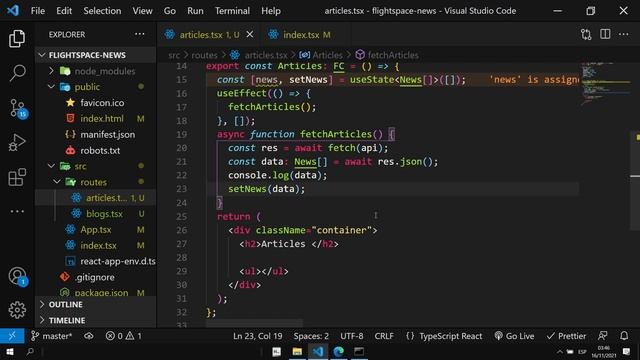The image size is (640, 360).
Task: Open Windows action center notifications
Action: [x=627, y=351]
